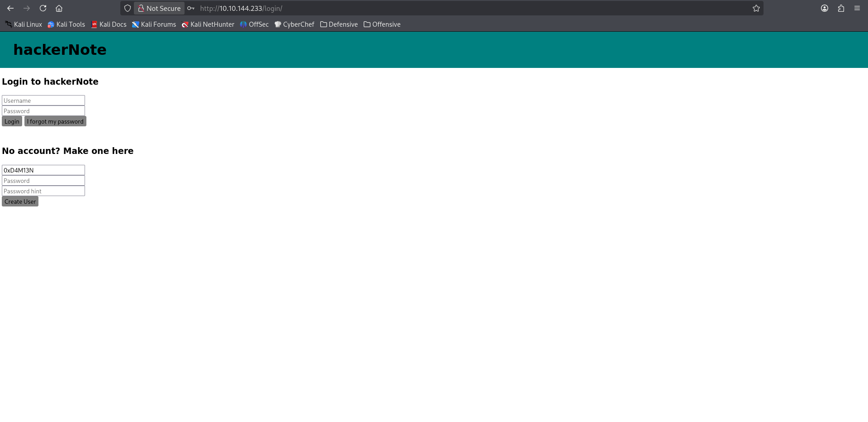The height and width of the screenshot is (422, 868).
Task: Click the saved password key icon
Action: pos(191,8)
